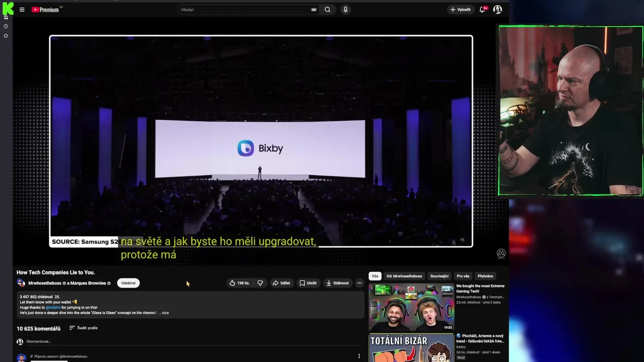This screenshot has height=362, width=644.
Task: Open the account avatar menu
Action: (497, 10)
